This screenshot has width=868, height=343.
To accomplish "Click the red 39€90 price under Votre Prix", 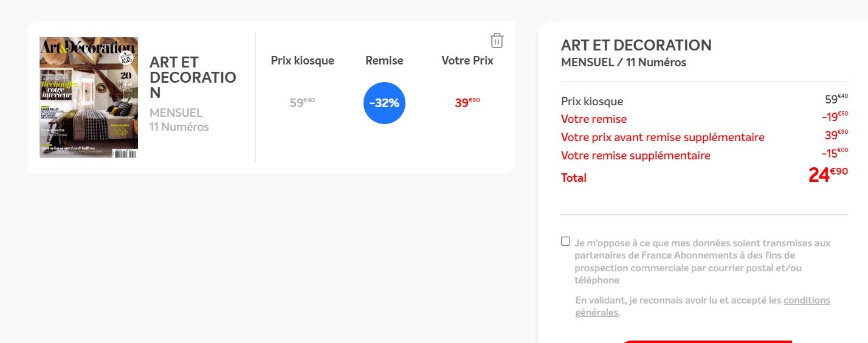I will coord(467,103).
